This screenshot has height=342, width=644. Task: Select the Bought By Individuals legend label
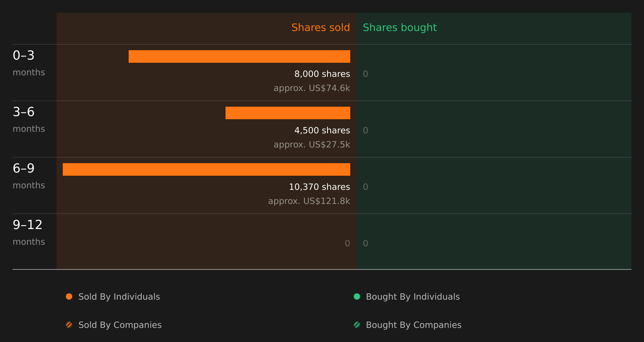click(x=413, y=297)
